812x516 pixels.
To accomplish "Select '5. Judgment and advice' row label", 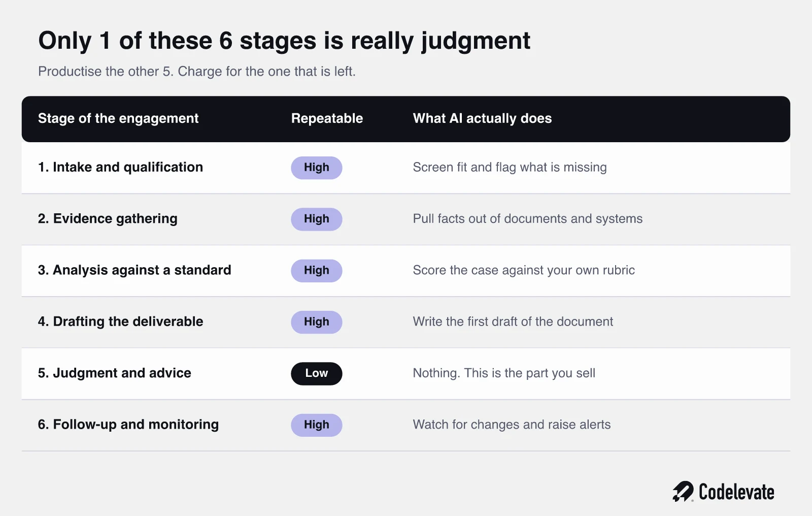I will [115, 373].
